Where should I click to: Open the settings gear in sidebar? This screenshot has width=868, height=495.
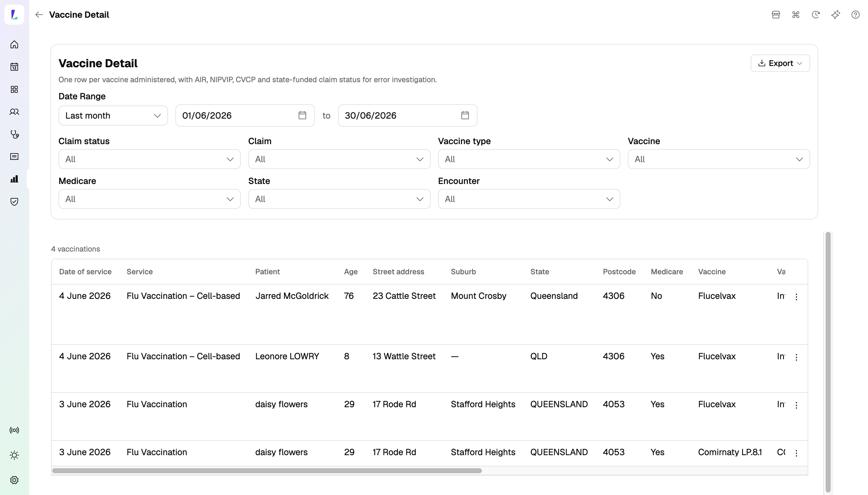pos(14,480)
